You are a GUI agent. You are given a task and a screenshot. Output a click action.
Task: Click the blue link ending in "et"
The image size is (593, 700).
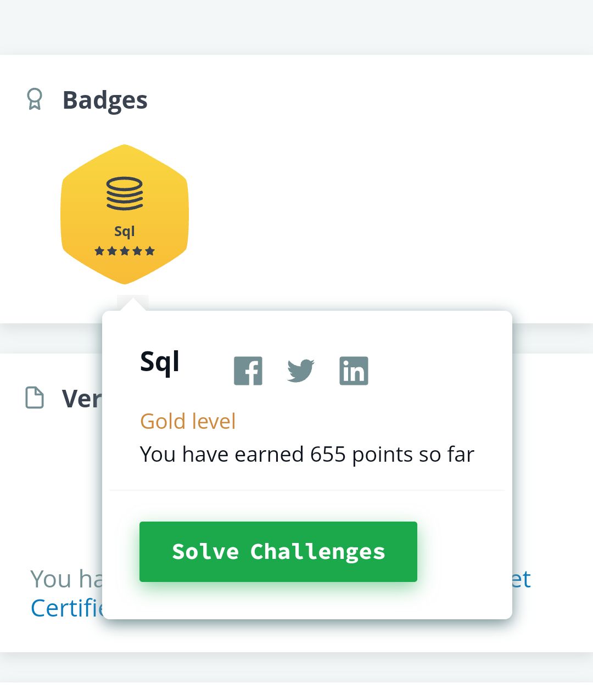(x=521, y=579)
